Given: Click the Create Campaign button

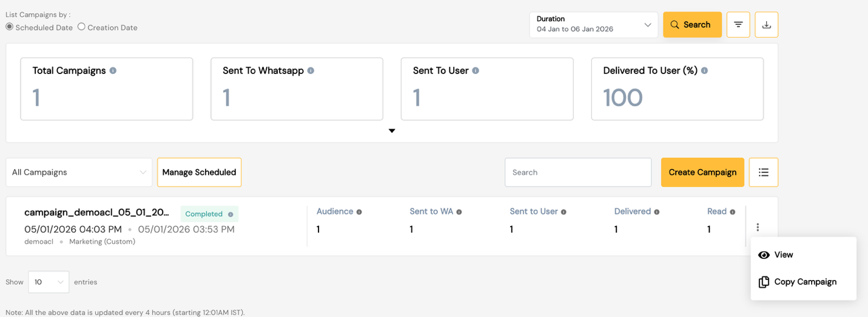Looking at the screenshot, I should click(x=702, y=172).
